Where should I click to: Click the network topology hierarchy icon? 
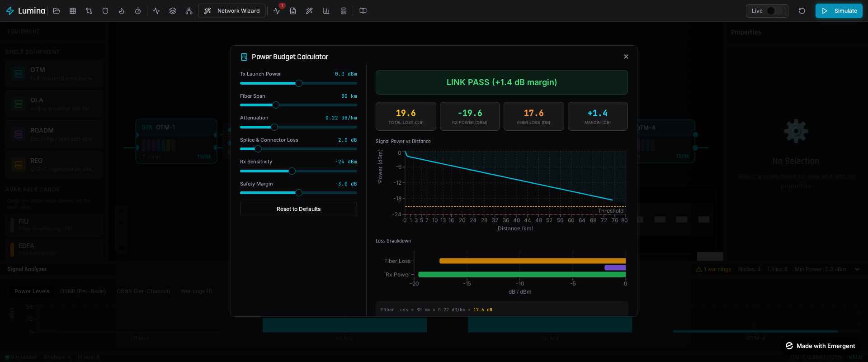coord(189,11)
